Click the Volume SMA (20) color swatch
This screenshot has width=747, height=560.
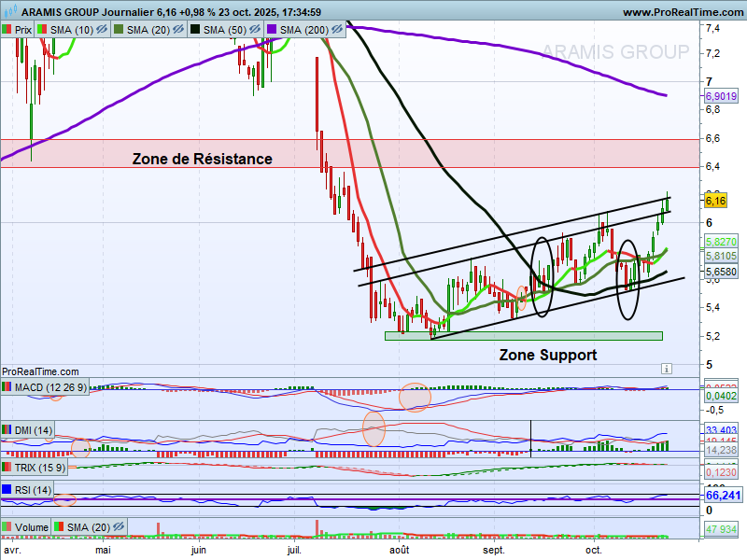59,526
